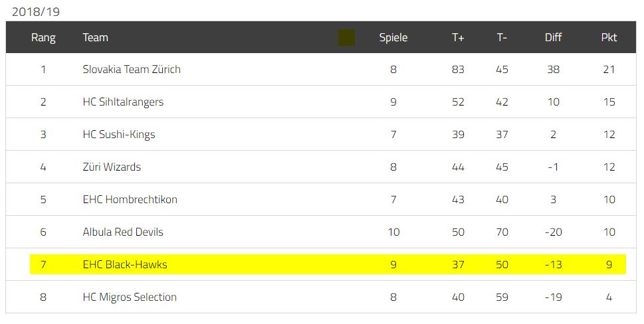Open the HC Sushi-Kings entry
Image resolution: width=644 pixels, height=324 pixels.
click(119, 135)
